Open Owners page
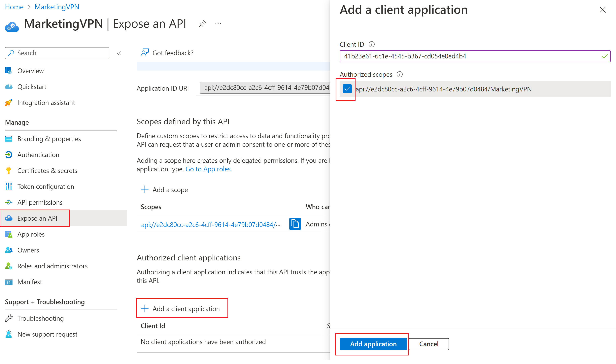The width and height of the screenshot is (616, 364). tap(28, 250)
